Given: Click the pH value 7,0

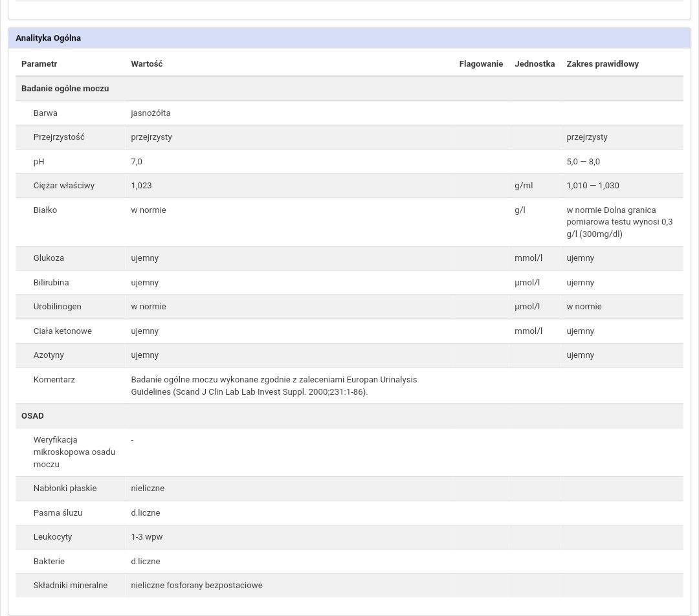Looking at the screenshot, I should tap(137, 162).
